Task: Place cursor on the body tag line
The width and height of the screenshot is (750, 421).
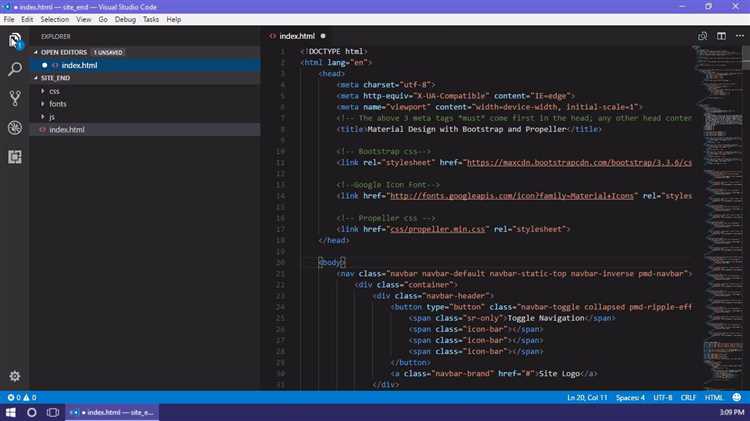Action: click(x=331, y=262)
